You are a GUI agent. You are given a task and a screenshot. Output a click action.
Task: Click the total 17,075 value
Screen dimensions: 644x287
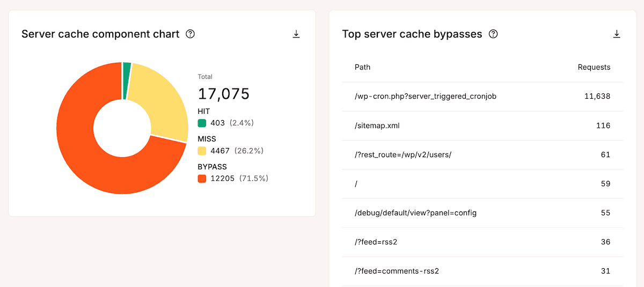[x=224, y=94]
